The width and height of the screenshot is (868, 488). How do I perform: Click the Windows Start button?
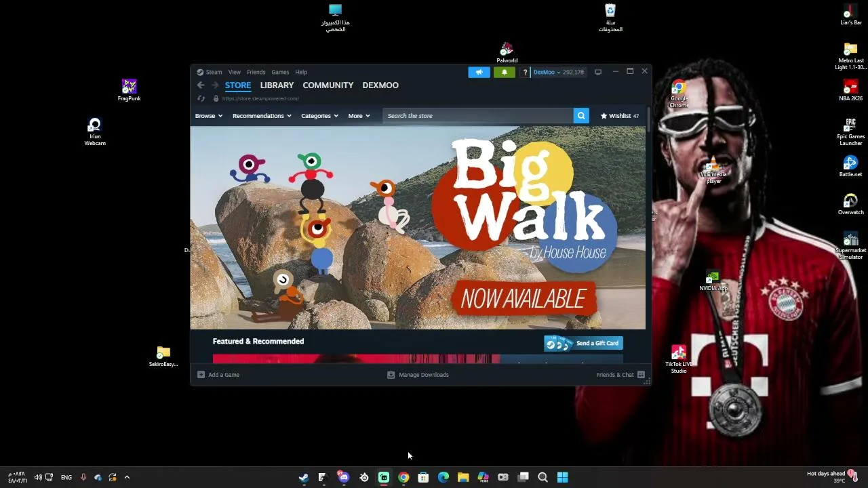(x=563, y=477)
